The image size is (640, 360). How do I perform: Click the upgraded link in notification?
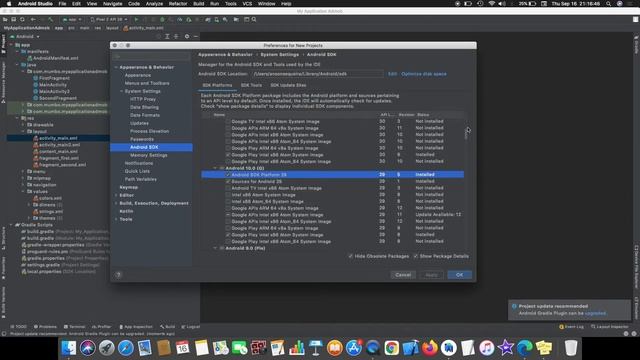point(596,313)
